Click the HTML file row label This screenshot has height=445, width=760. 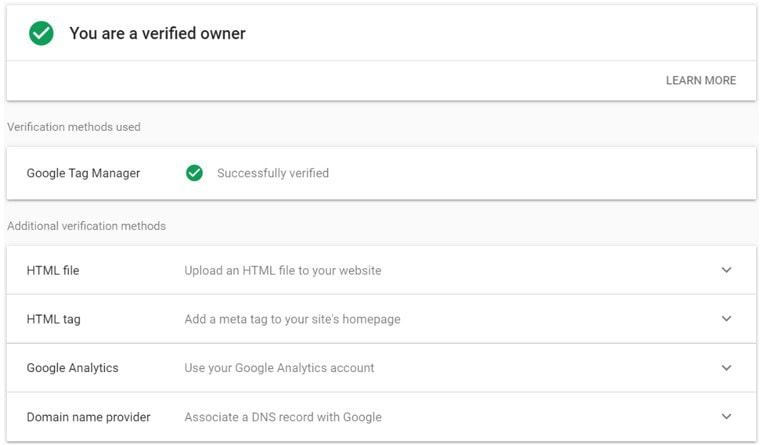53,270
